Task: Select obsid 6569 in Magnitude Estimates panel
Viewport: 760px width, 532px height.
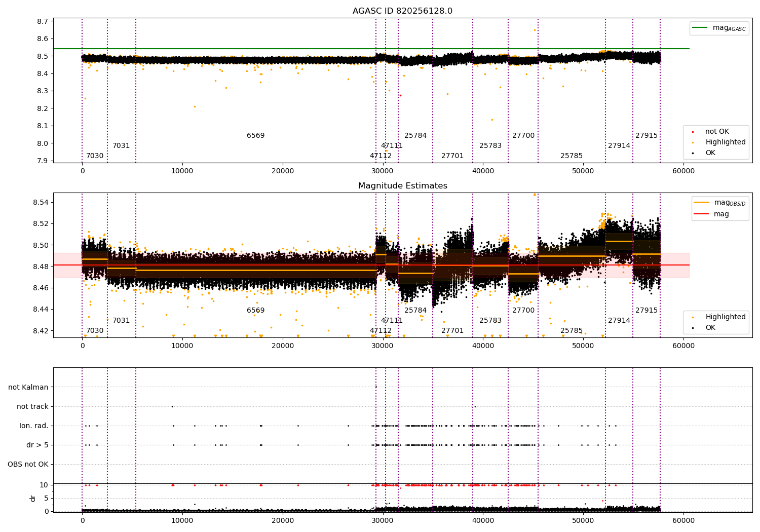Action: pyautogui.click(x=256, y=311)
